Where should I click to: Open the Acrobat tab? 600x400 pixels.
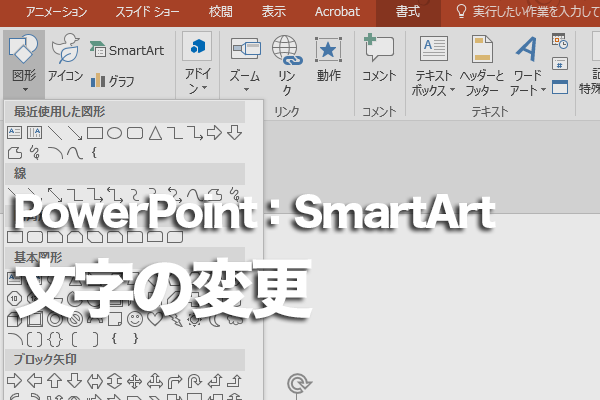pyautogui.click(x=337, y=12)
